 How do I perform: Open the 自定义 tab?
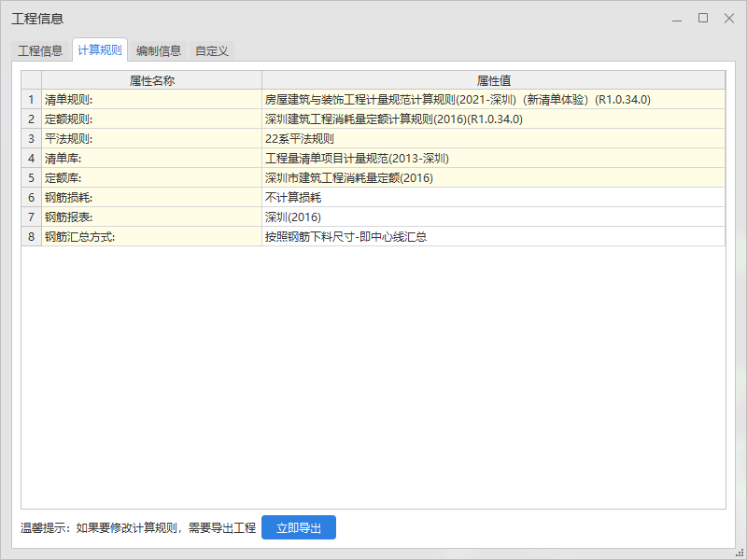pyautogui.click(x=212, y=50)
